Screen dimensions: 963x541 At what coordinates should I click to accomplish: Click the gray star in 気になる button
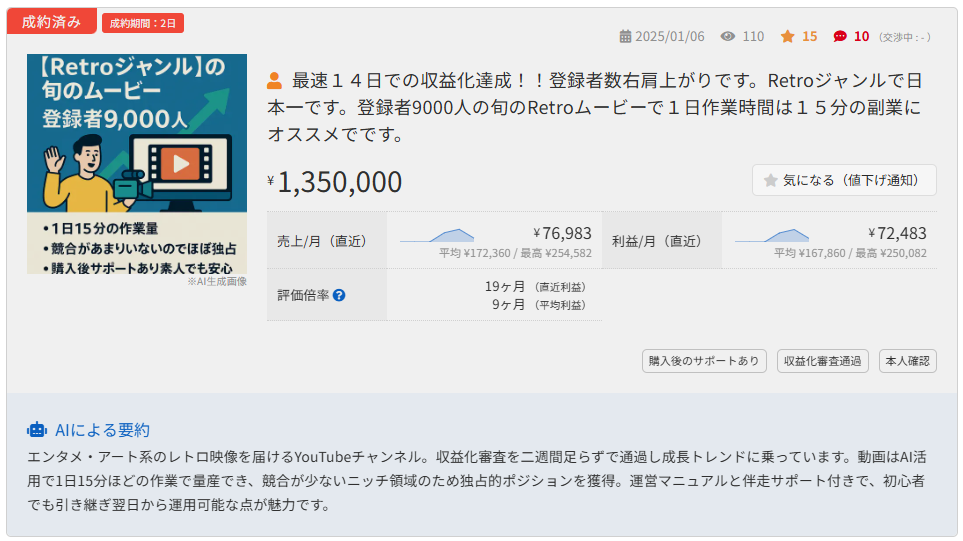coord(771,181)
